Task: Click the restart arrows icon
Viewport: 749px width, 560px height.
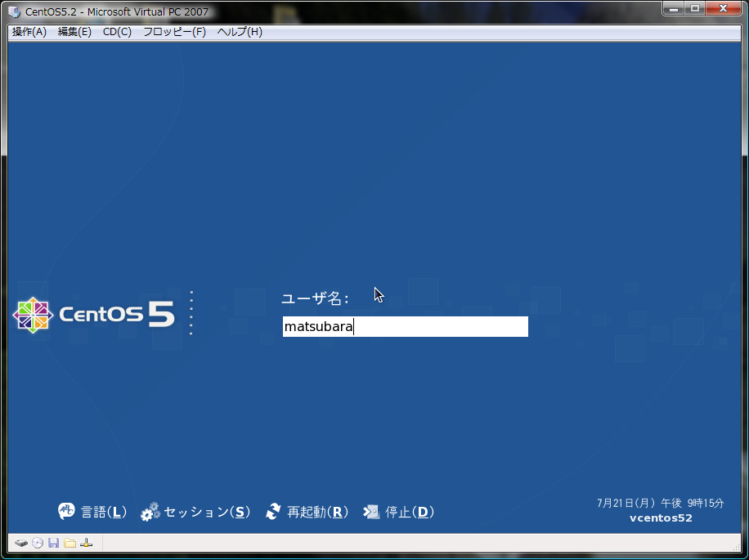Action: coord(273,511)
